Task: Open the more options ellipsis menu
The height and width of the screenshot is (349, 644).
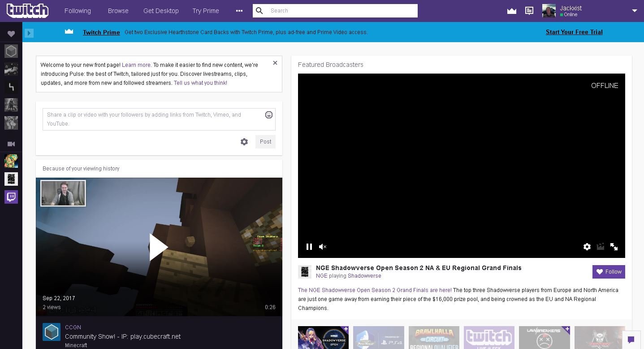Action: coord(239,11)
